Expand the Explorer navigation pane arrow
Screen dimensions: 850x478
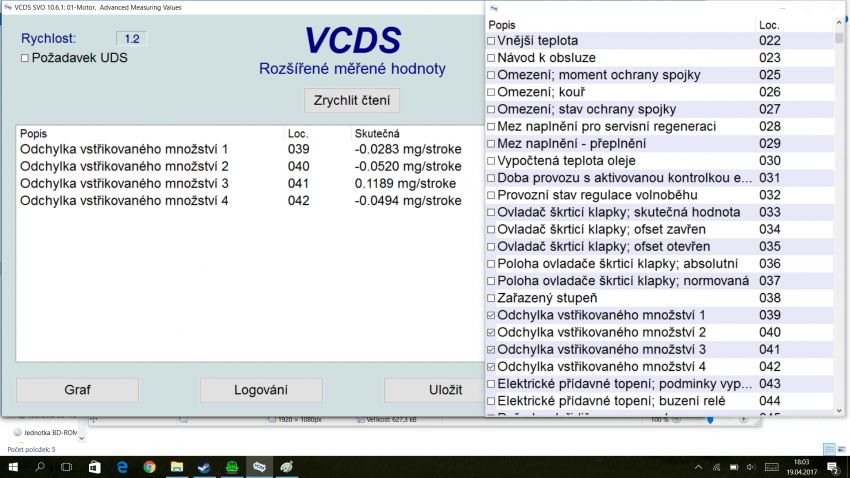tap(82, 437)
